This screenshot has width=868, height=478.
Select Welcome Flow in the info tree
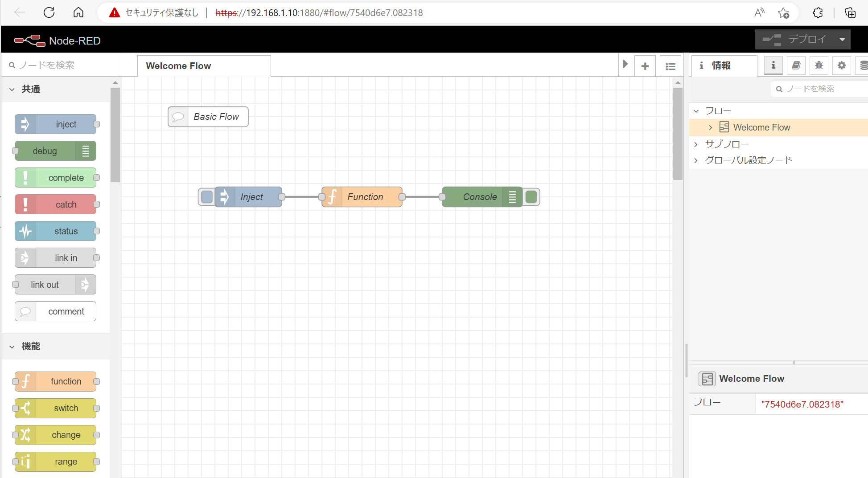pos(761,127)
